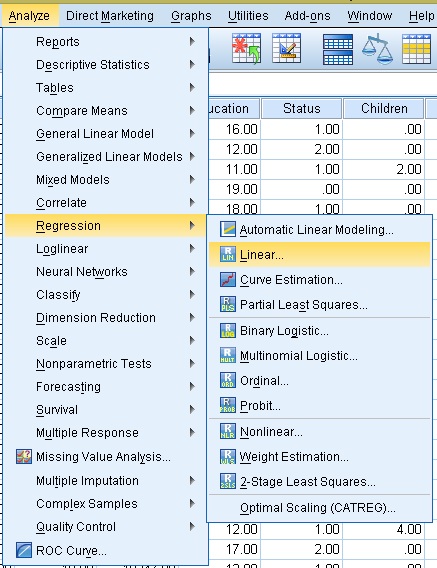
Task: Open the Multiple Response submenu
Action: [106, 433]
